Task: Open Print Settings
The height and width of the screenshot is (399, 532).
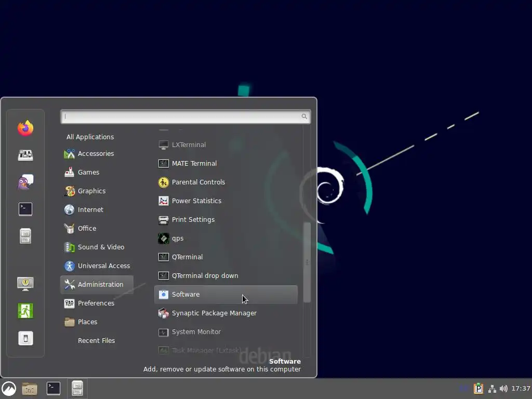Action: [x=225, y=220]
